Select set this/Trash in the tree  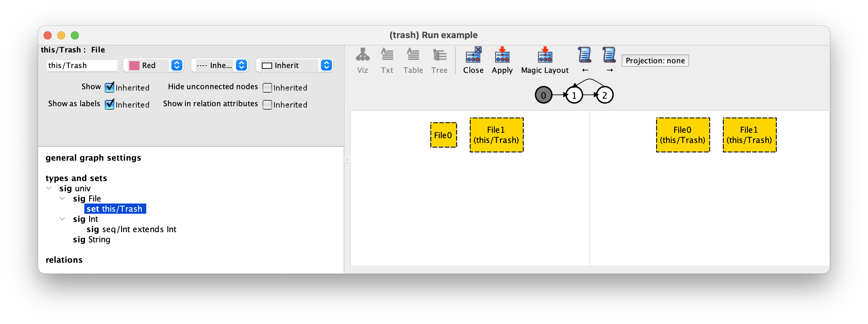coord(115,209)
